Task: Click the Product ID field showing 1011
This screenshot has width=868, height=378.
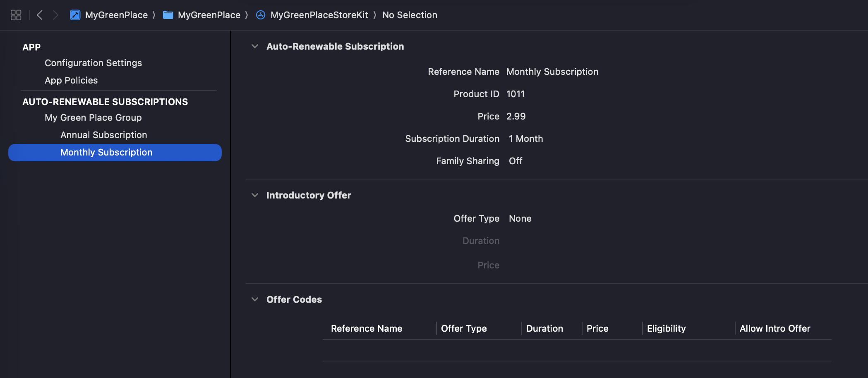Action: (x=515, y=94)
